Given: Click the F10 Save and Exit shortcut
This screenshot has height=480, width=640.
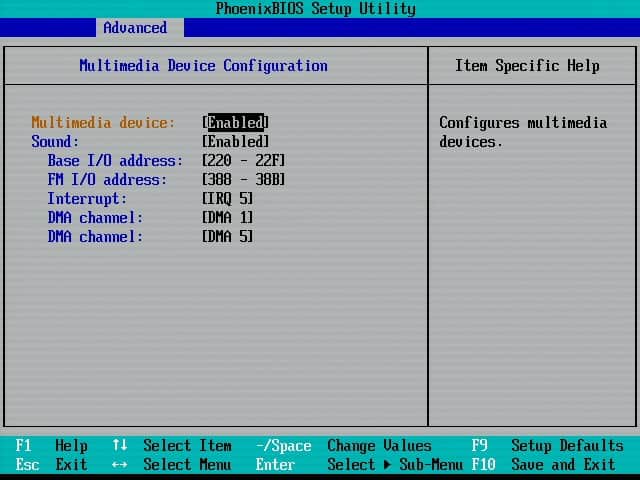Looking at the screenshot, I should [x=543, y=464].
